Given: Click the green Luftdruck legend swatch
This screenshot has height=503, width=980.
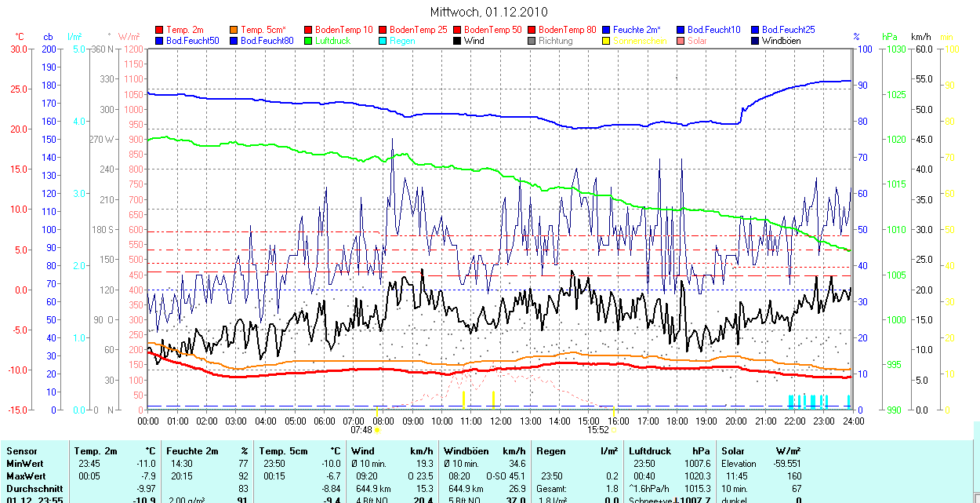Looking at the screenshot, I should 308,41.
